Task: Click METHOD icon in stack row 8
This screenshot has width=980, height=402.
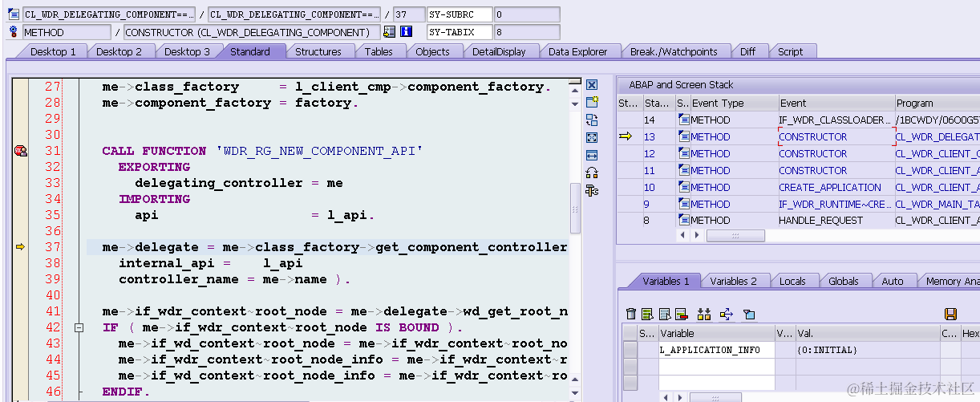Action: click(684, 220)
